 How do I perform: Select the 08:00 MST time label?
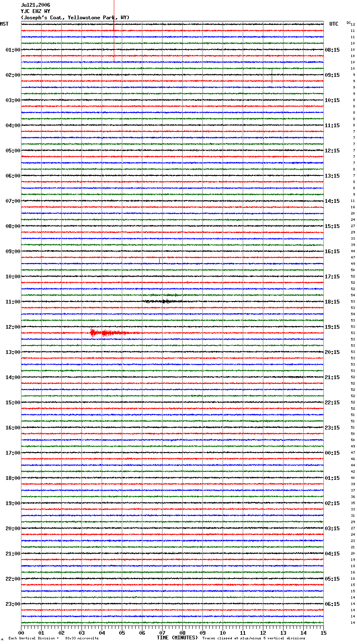pos(13,226)
